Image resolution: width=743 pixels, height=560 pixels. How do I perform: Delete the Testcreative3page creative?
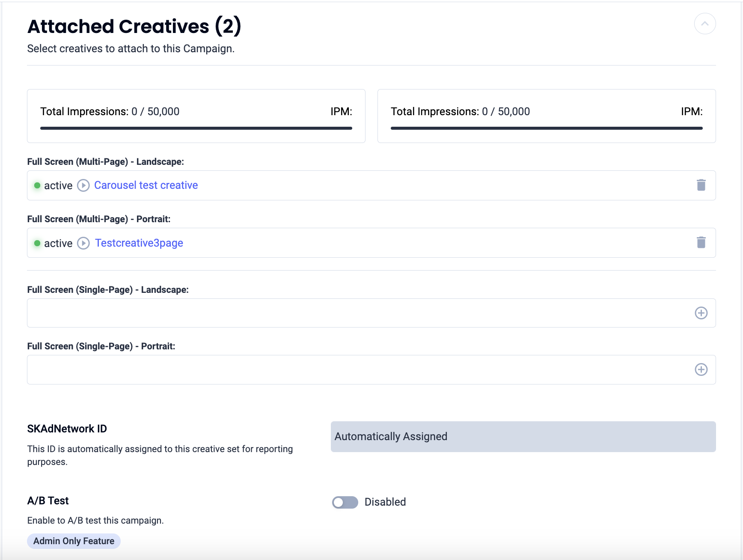(x=701, y=242)
